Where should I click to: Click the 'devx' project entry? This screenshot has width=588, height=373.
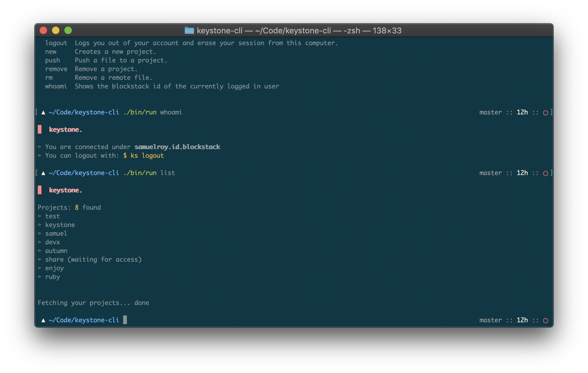click(x=53, y=242)
